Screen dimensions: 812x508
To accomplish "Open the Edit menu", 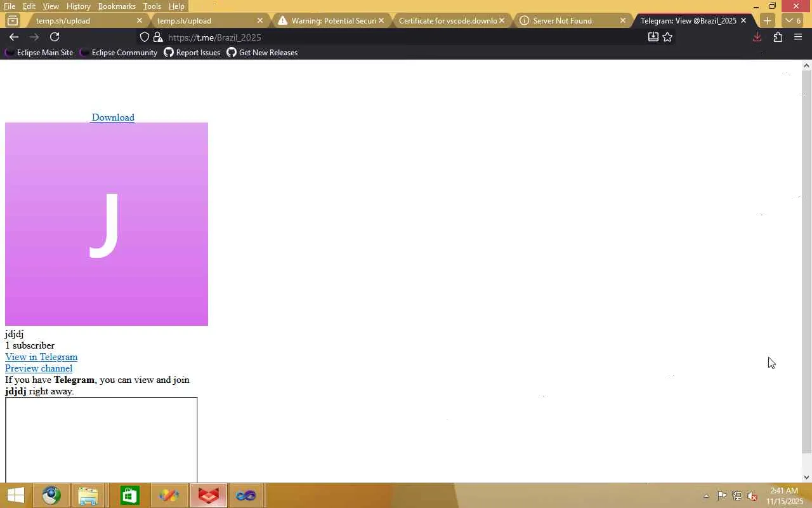I will pyautogui.click(x=29, y=6).
